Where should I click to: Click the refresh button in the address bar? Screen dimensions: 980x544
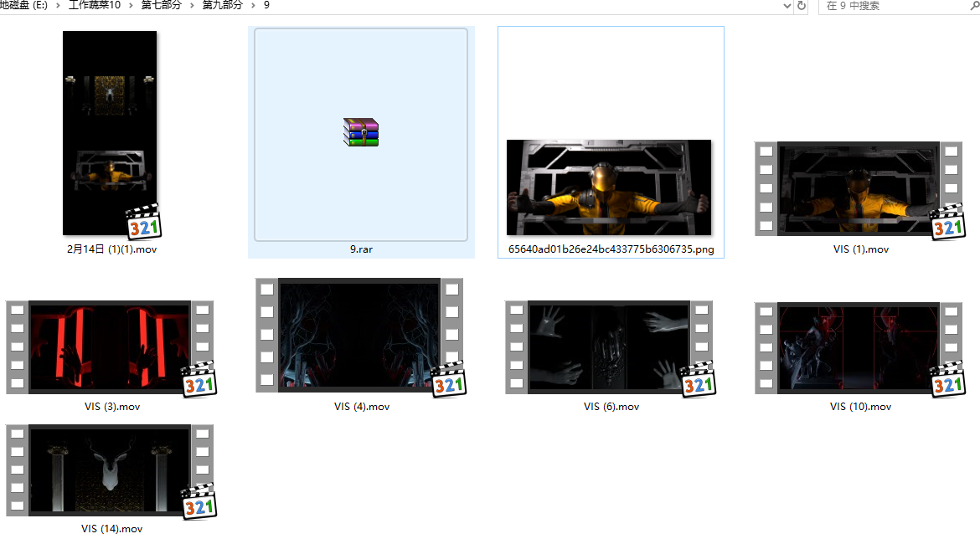[802, 6]
